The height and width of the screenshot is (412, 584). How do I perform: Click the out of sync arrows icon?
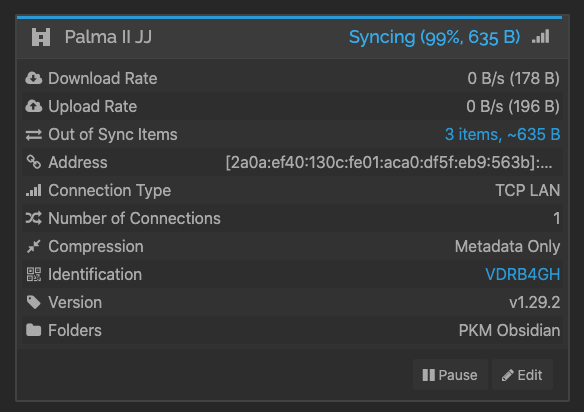coord(34,134)
